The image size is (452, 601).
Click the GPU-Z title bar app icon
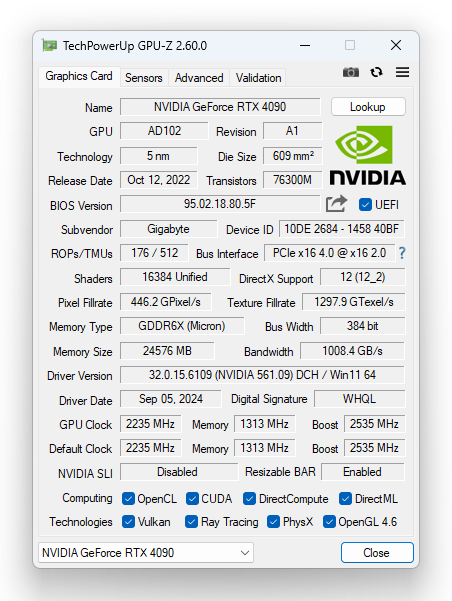(x=49, y=46)
